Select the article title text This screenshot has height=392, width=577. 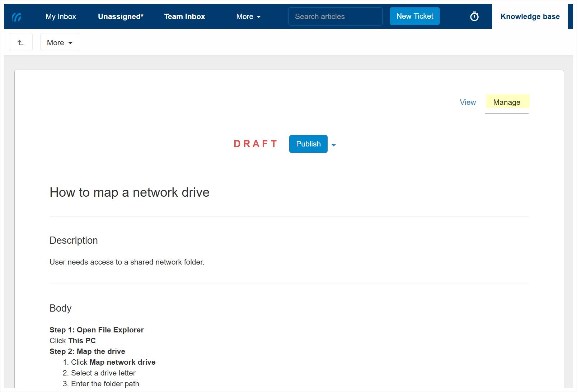pos(130,192)
